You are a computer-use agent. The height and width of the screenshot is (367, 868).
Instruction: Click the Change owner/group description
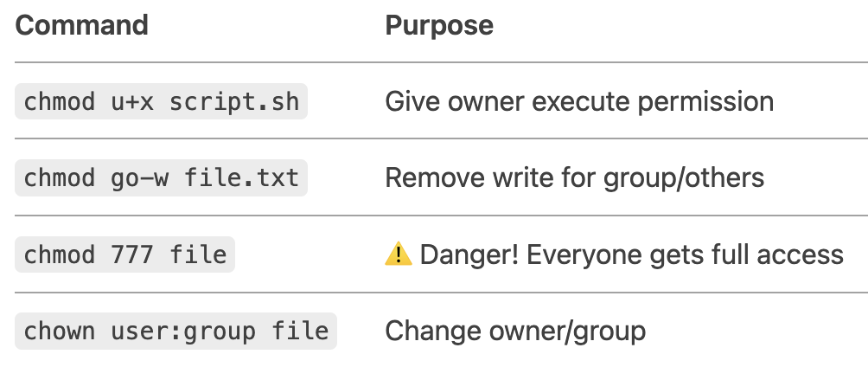tap(515, 332)
